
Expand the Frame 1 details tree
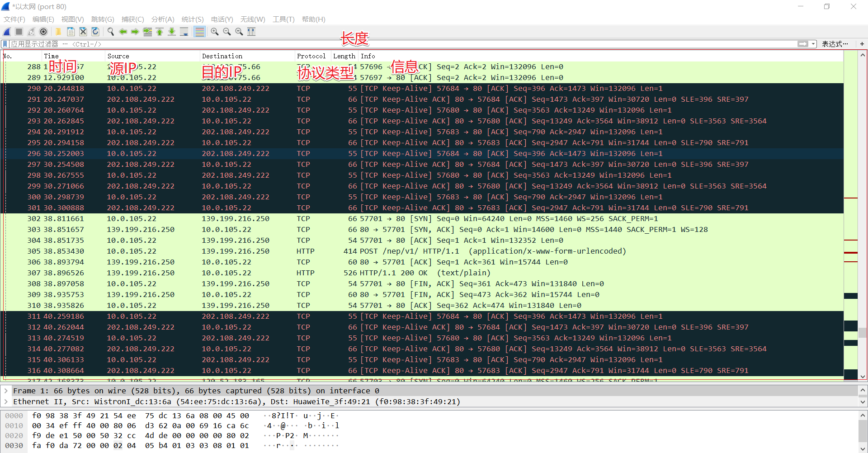(6, 391)
